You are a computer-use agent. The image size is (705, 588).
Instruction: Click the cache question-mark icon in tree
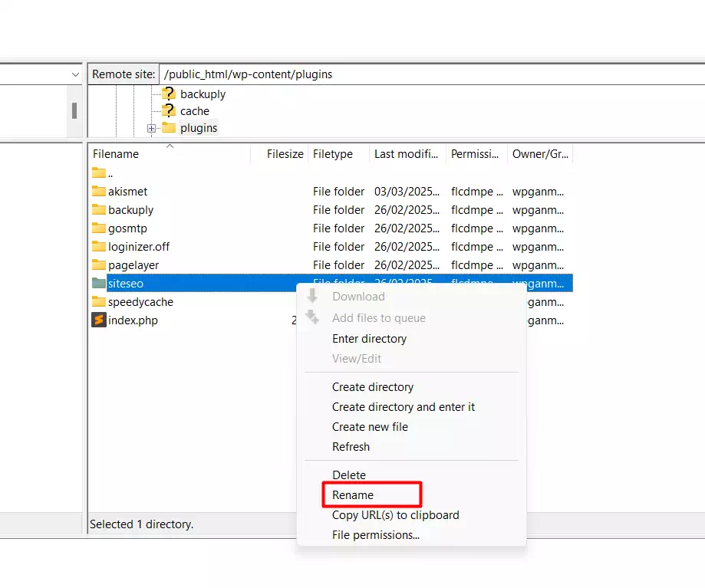coord(169,110)
